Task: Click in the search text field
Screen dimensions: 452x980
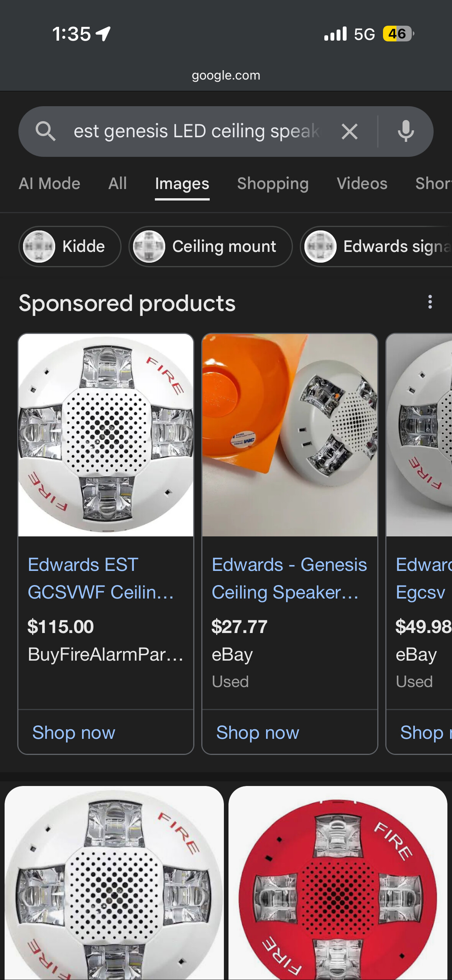Action: pyautogui.click(x=196, y=132)
